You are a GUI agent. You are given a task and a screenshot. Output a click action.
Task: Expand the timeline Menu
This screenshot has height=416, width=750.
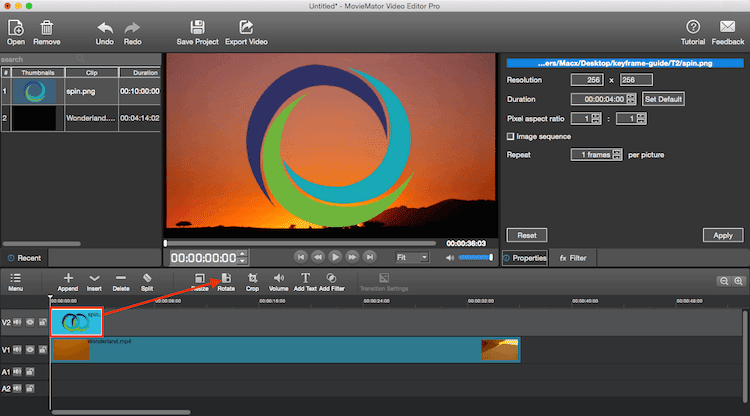[15, 282]
